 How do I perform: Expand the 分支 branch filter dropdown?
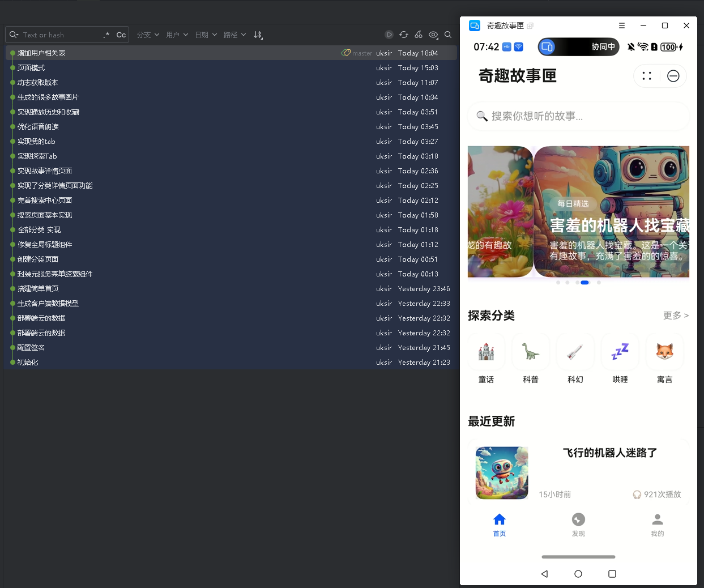click(x=148, y=35)
